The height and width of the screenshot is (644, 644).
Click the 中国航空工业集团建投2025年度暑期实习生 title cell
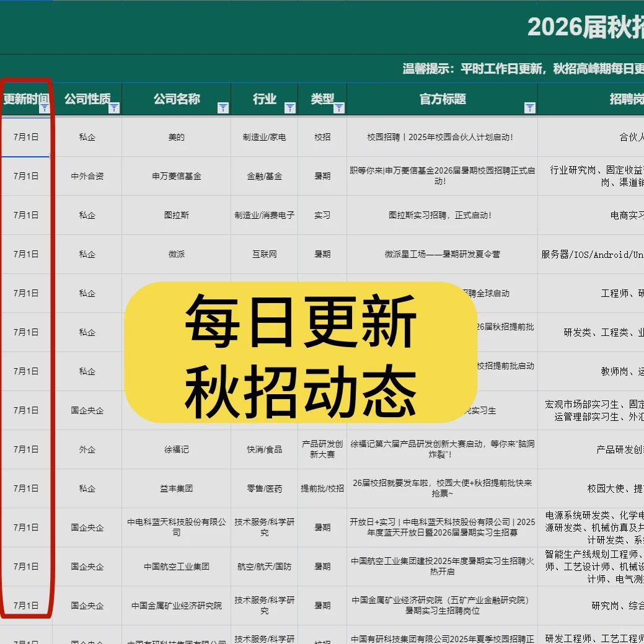point(443,567)
